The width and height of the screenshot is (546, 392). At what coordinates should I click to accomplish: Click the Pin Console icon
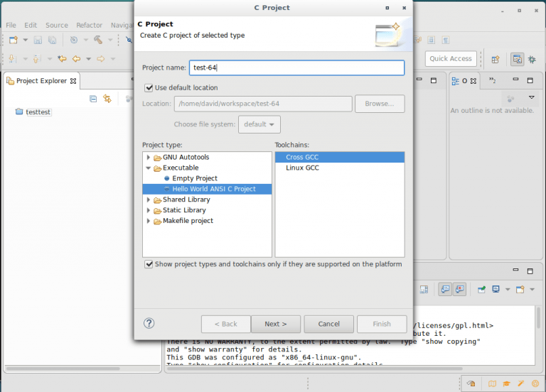(481, 290)
